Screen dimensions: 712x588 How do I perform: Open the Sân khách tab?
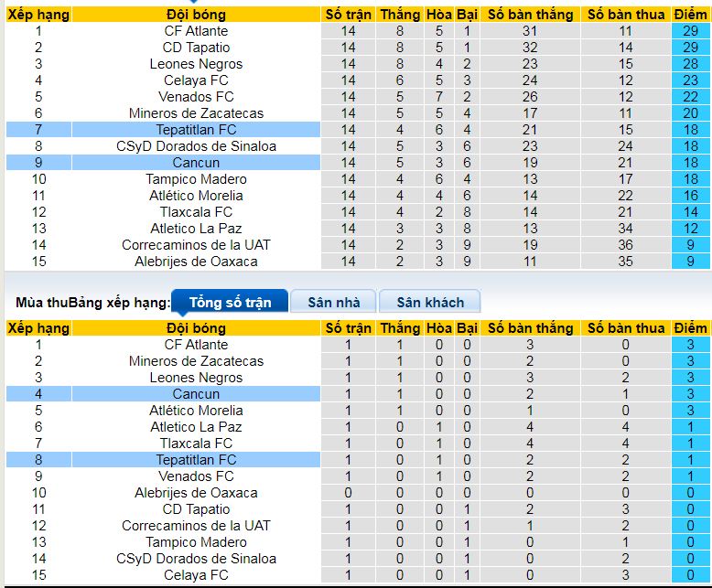(x=430, y=302)
